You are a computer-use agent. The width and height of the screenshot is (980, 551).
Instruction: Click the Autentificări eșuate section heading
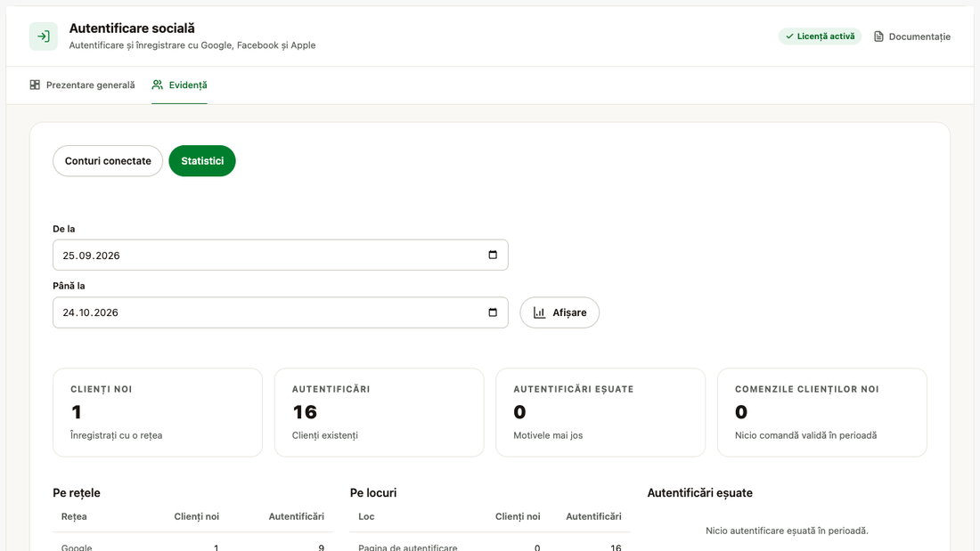click(x=700, y=493)
